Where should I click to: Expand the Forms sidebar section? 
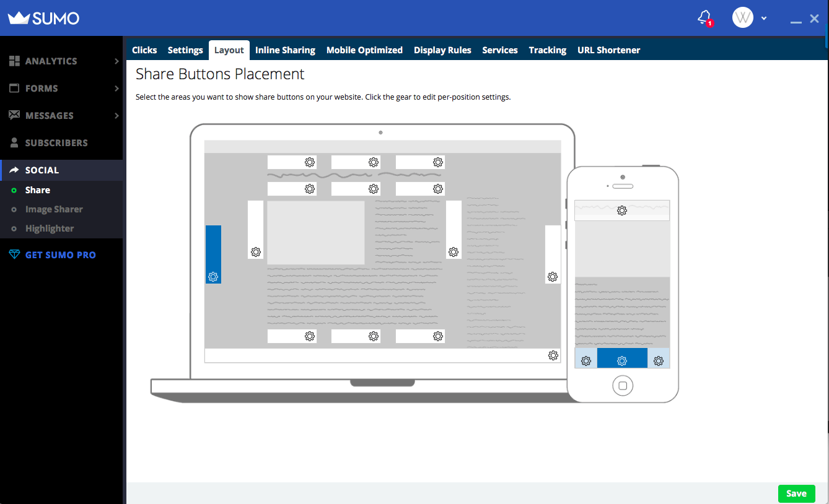[x=61, y=89]
